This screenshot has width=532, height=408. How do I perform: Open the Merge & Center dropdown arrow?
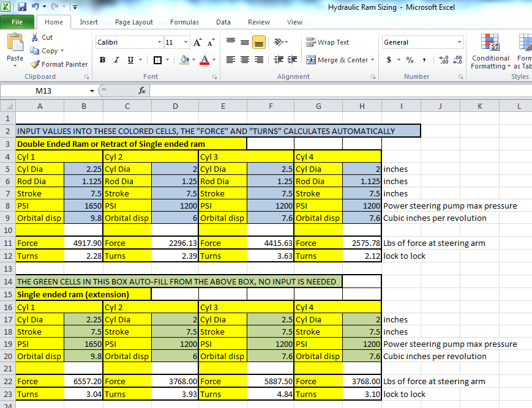[x=373, y=60]
